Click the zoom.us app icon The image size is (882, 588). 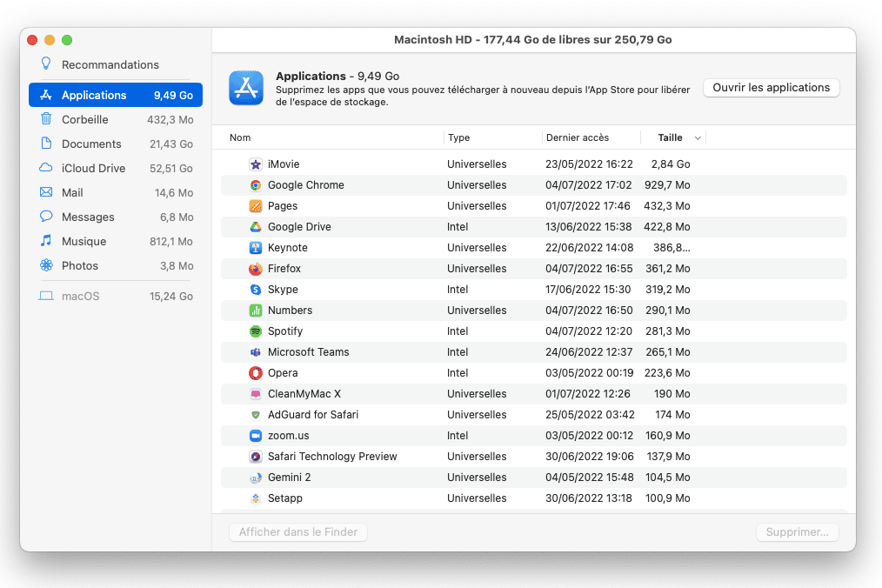256,436
